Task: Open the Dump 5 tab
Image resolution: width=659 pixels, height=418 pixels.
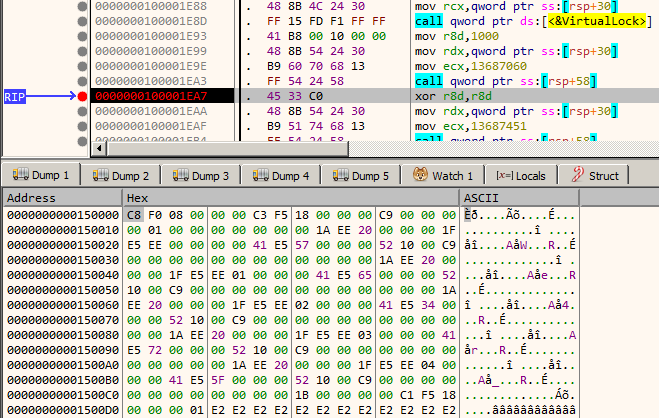Action: click(361, 176)
